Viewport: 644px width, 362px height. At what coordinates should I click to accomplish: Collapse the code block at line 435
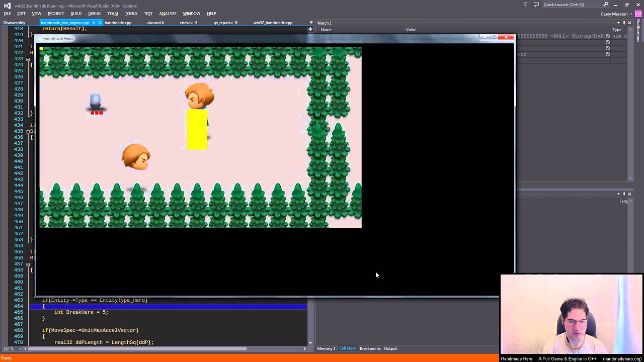click(28, 131)
